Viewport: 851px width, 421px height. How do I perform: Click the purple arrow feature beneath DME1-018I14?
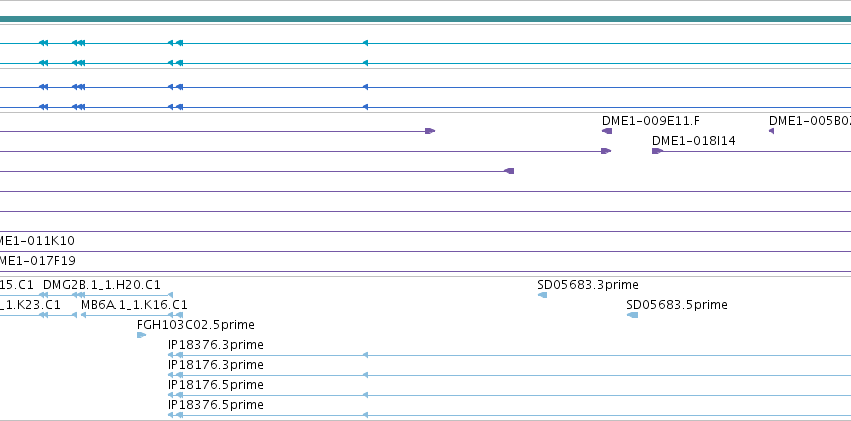[657, 151]
